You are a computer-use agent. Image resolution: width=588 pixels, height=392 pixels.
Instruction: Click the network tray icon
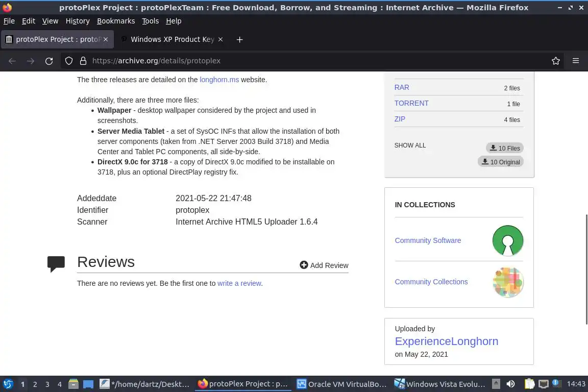544,384
